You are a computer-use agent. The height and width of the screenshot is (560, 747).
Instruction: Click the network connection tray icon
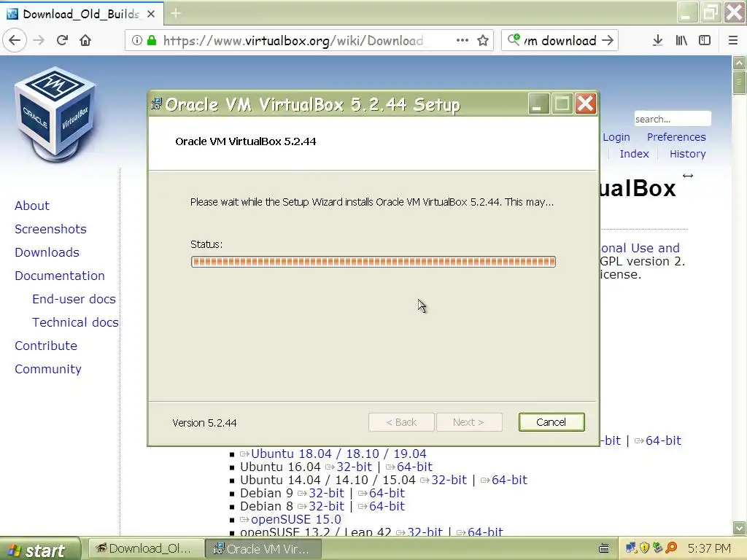click(x=631, y=548)
